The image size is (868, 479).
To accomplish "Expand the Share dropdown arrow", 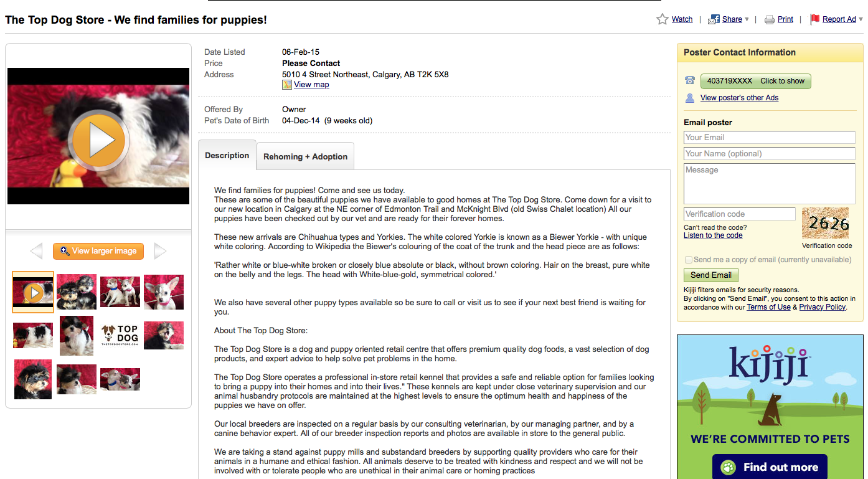I will coord(747,19).
